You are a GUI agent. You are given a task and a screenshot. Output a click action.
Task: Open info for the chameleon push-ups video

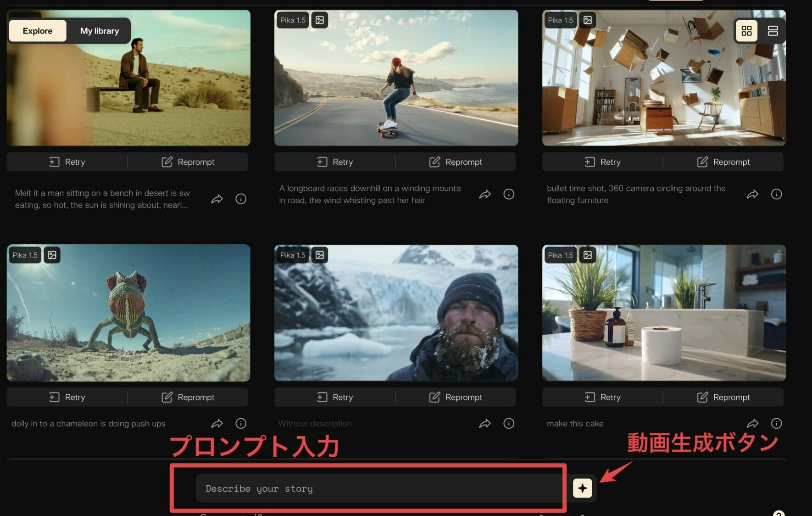click(240, 423)
